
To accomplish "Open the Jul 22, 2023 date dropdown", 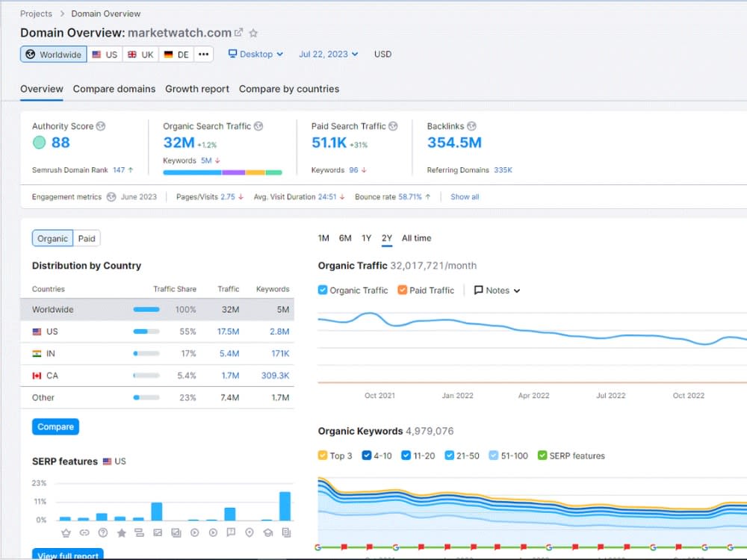I will coord(328,55).
